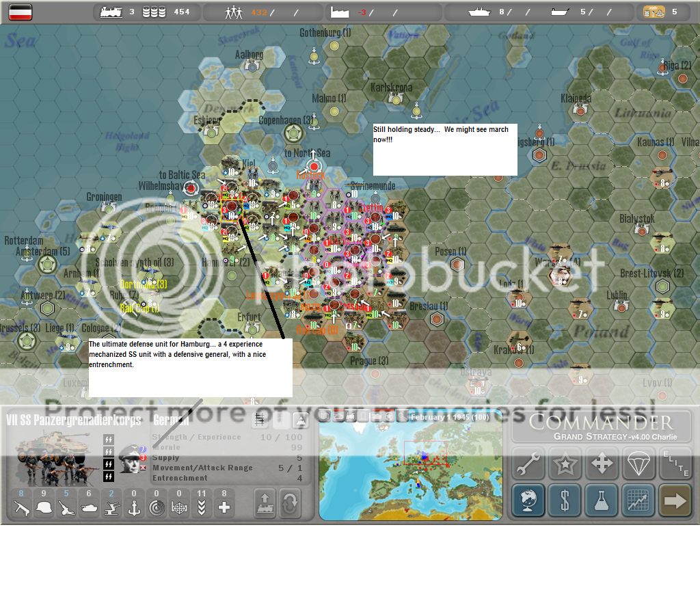Click the Entrenchment value row
This screenshot has width=700, height=590.
tap(228, 478)
